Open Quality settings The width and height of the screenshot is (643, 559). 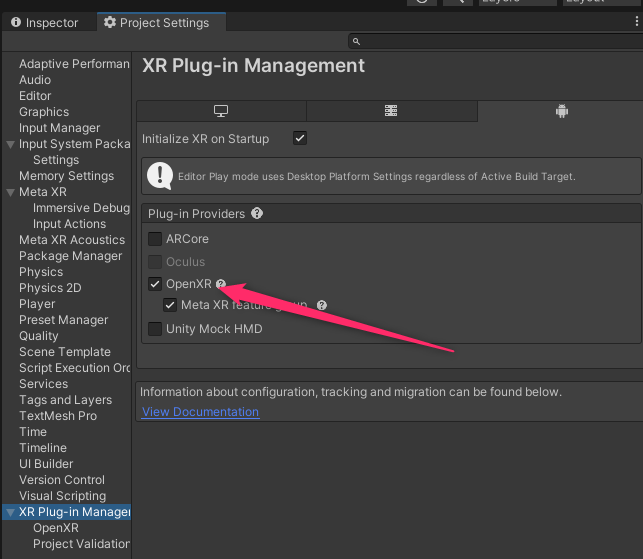(x=39, y=336)
